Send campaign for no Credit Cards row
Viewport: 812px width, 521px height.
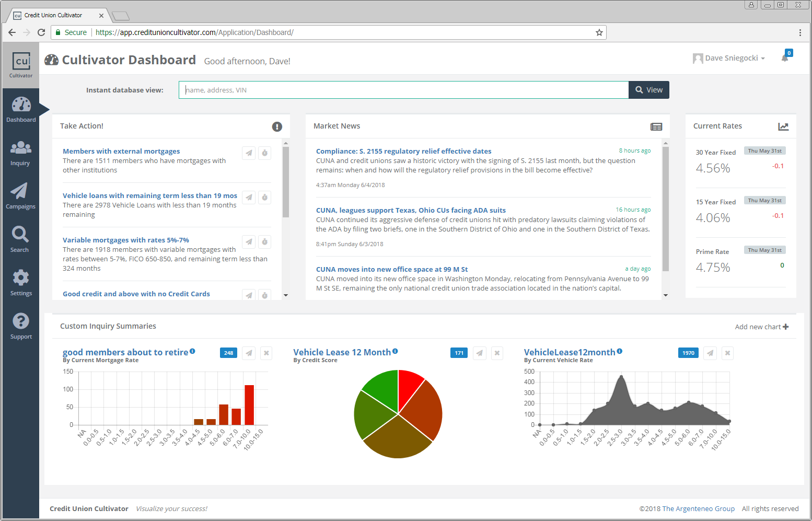coord(249,295)
